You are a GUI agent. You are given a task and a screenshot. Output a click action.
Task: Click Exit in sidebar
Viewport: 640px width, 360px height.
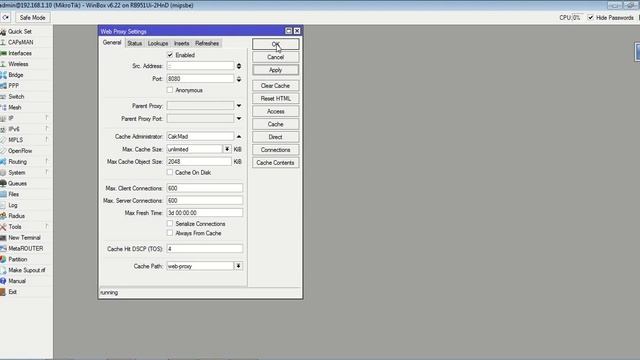point(12,292)
